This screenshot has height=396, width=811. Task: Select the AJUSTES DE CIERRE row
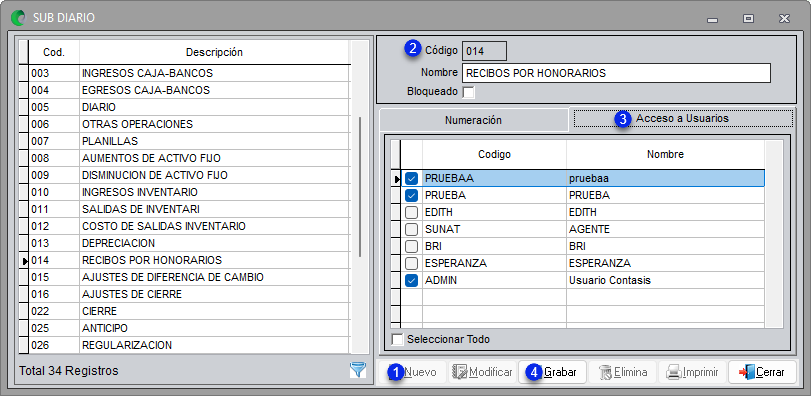pos(189,294)
